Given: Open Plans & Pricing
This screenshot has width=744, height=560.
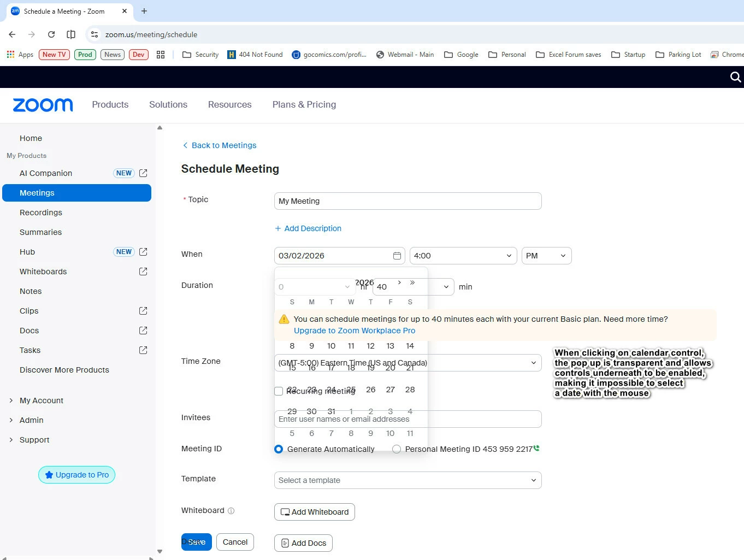Looking at the screenshot, I should click(x=304, y=104).
